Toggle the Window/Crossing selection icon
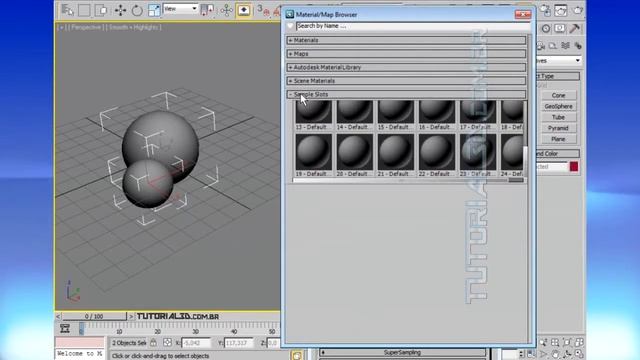 [101, 10]
